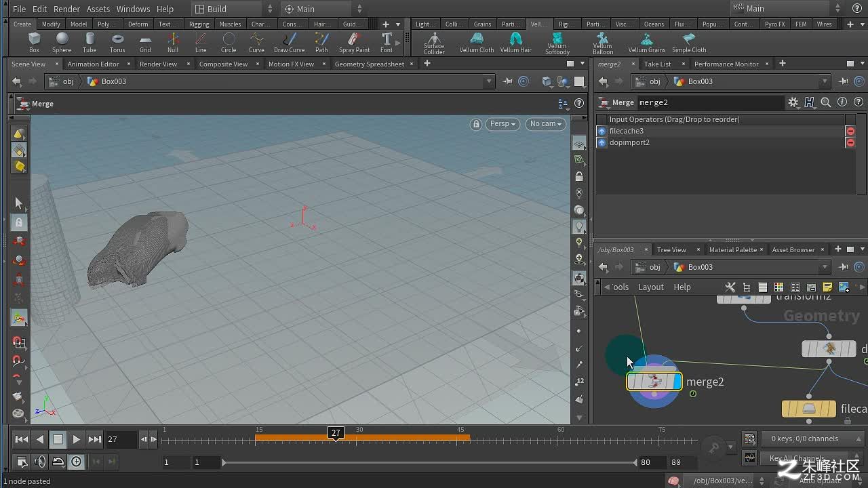Open parameter search magnifier icon

click(x=826, y=102)
